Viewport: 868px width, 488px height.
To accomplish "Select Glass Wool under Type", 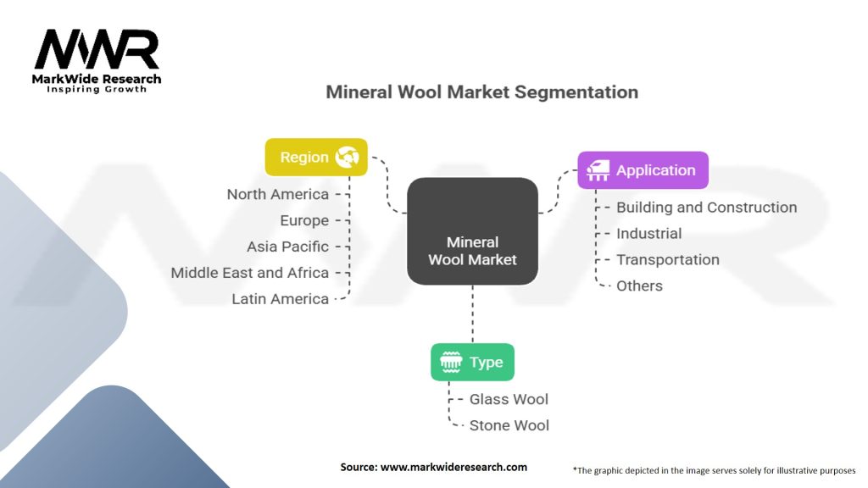I will 509,399.
